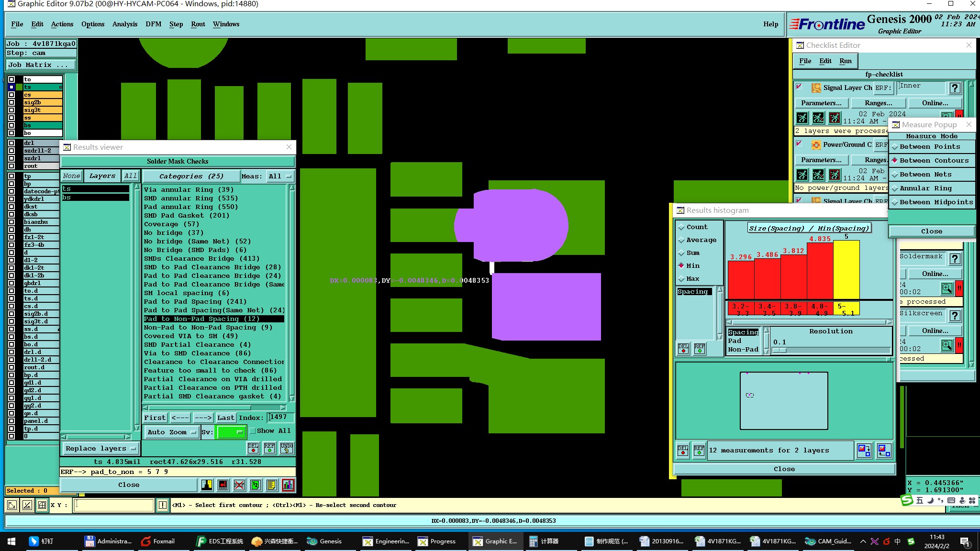980x551 pixels.
Task: Click the UNDO icon in Results viewer
Action: (287, 448)
